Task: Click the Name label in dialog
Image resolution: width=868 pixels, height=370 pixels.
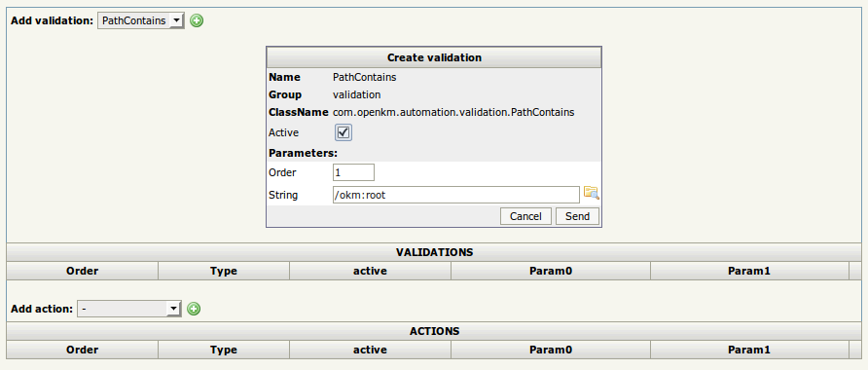Action: [x=284, y=77]
